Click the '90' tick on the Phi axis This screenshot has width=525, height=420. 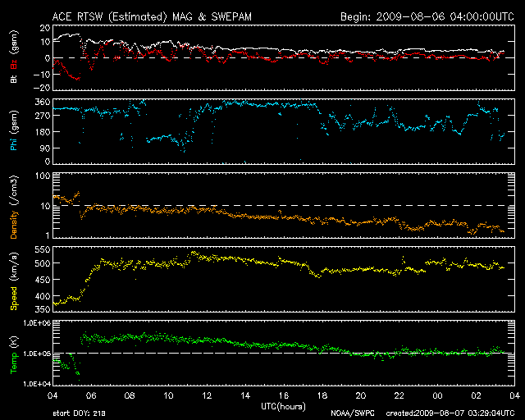pyautogui.click(x=44, y=148)
